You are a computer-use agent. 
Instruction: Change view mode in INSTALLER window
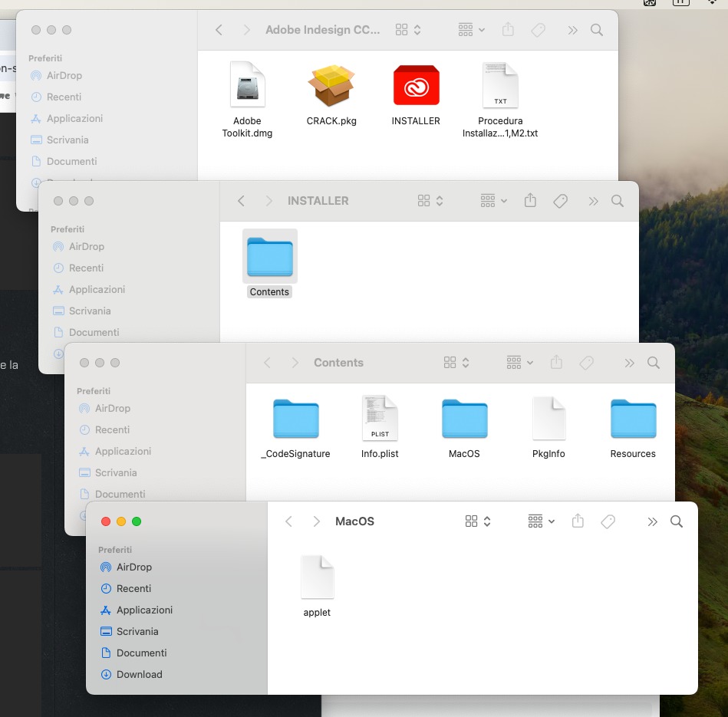(x=430, y=201)
